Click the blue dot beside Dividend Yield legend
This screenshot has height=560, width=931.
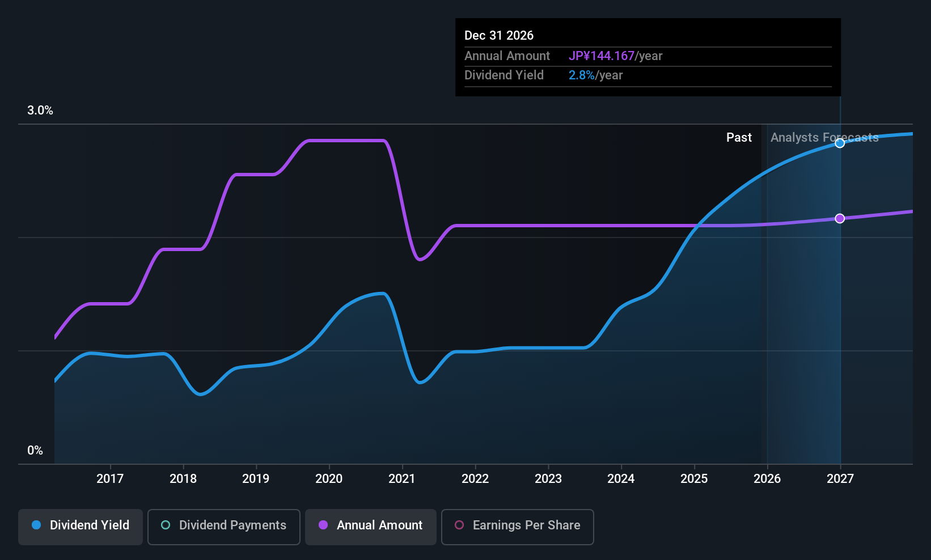36,525
